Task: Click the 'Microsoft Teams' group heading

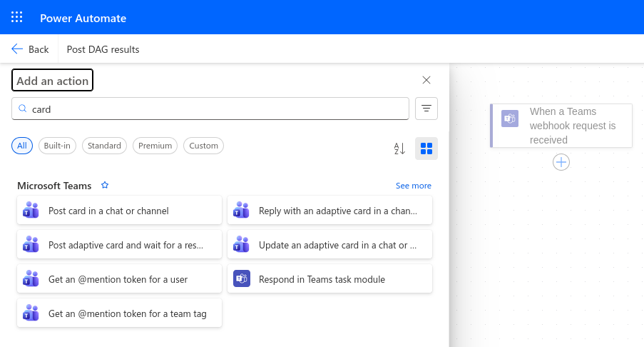Action: click(54, 186)
